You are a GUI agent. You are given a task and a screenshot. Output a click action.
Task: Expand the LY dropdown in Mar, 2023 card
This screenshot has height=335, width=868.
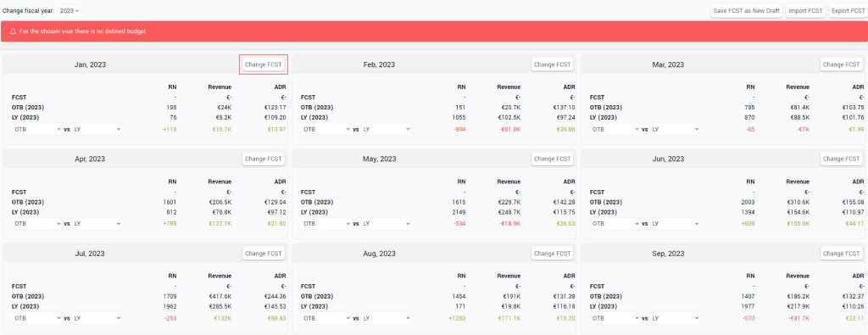coord(675,129)
